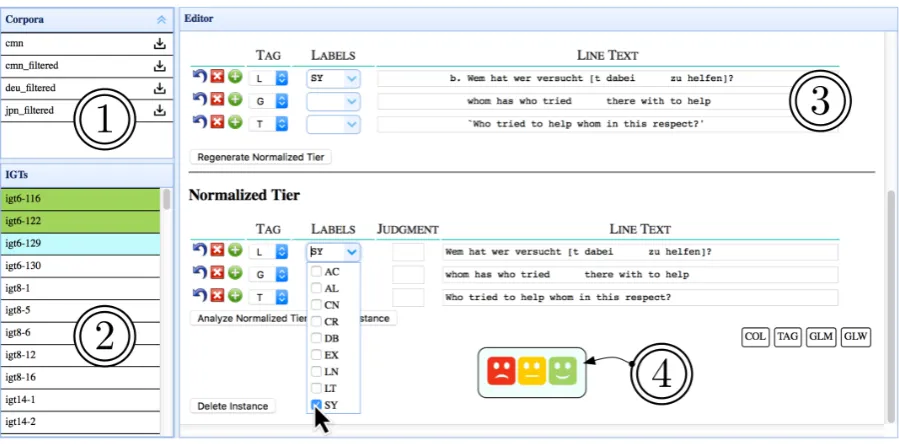Screen dimensions: 899x444
Task: Check the AL label option
Action: pos(316,288)
